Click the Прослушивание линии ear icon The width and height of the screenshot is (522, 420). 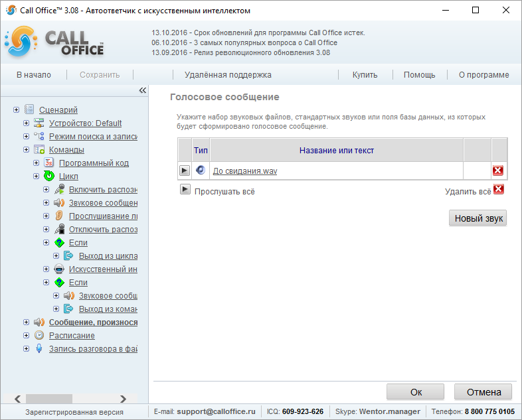point(59,216)
